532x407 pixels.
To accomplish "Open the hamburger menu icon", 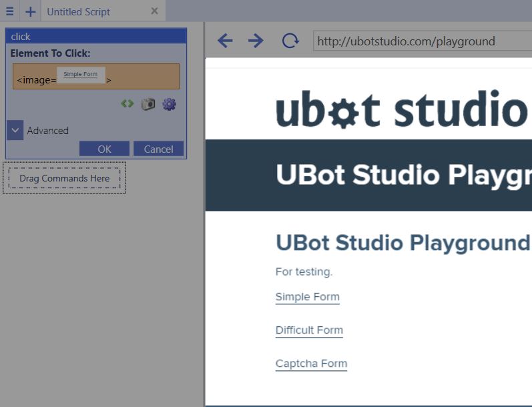I will point(10,11).
